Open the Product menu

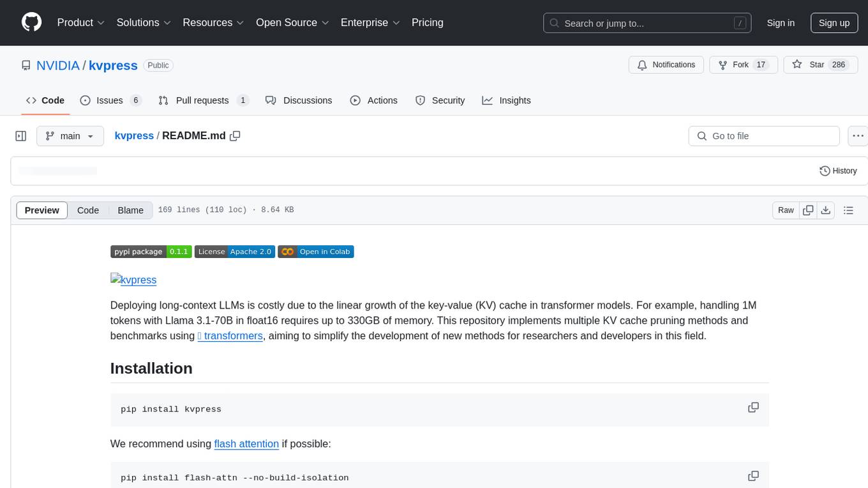[81, 22]
